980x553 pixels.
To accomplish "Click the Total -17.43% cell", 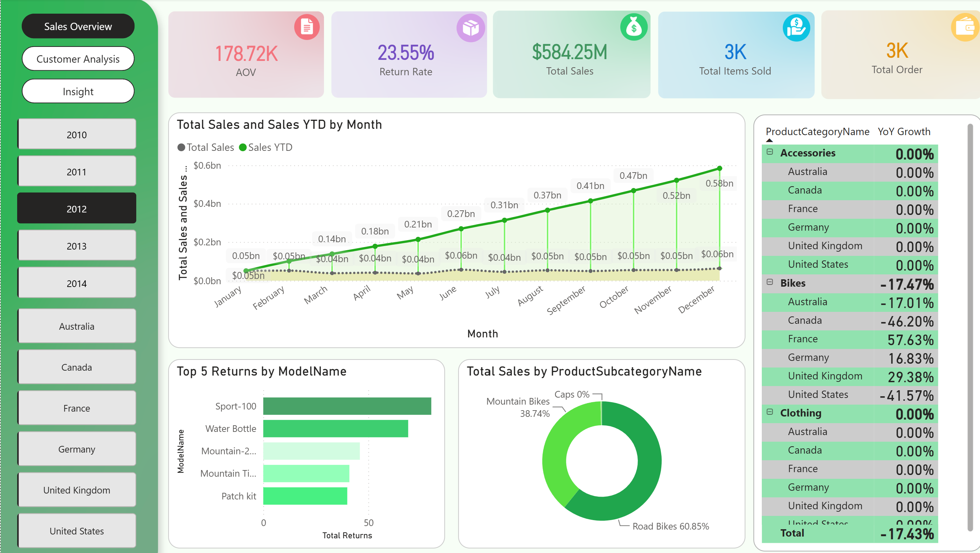I will (907, 534).
